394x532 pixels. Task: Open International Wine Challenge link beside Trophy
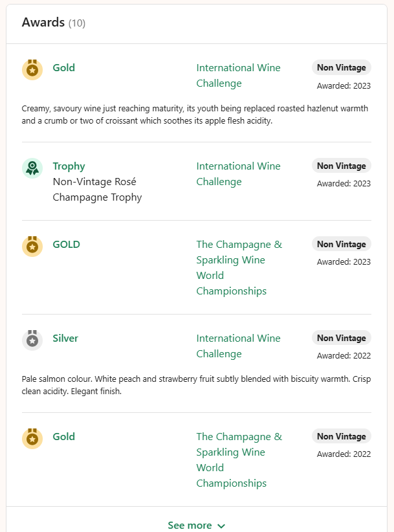pyautogui.click(x=238, y=174)
